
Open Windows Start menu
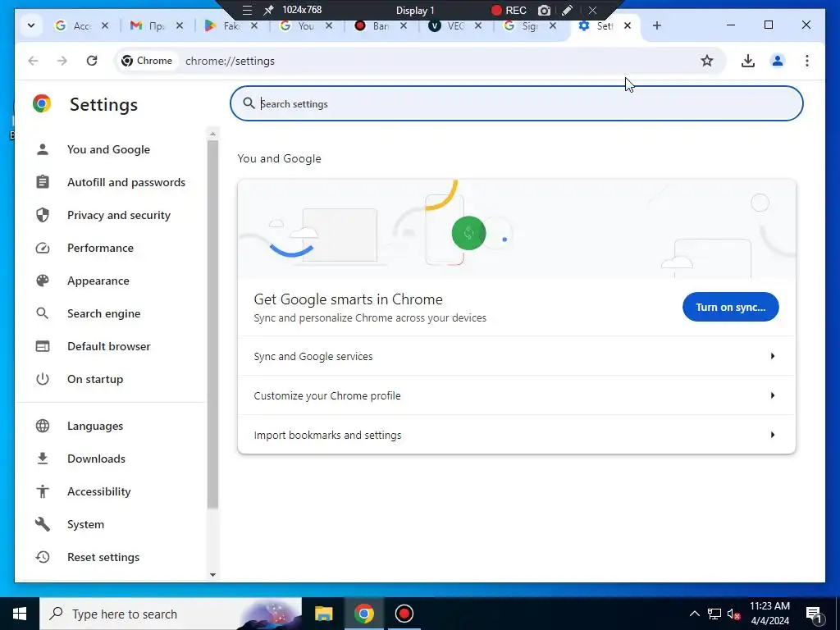coord(20,614)
